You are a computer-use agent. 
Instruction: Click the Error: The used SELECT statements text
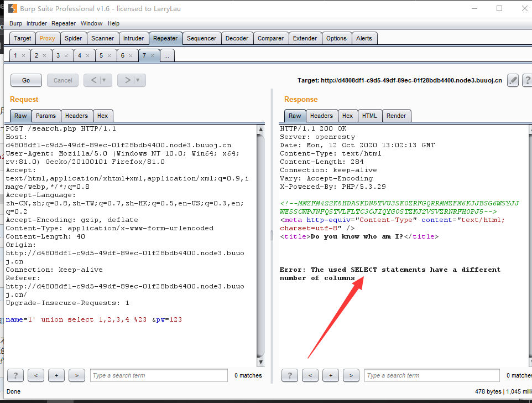(x=390, y=274)
